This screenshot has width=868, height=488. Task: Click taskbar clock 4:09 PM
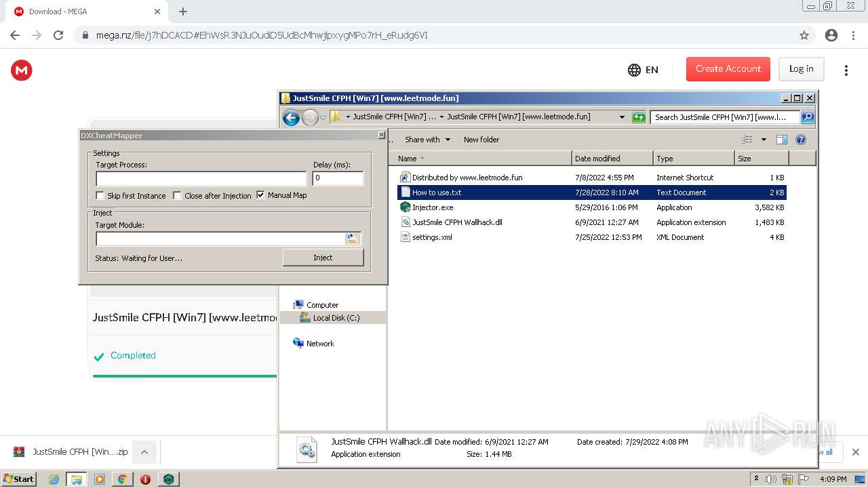tap(833, 479)
